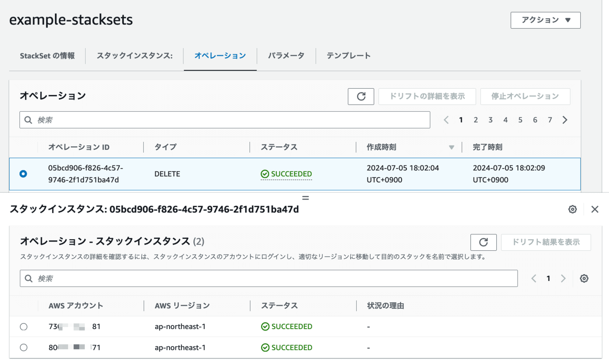The height and width of the screenshot is (364, 609).
Task: Close the stack instances split panel
Action: click(x=595, y=209)
